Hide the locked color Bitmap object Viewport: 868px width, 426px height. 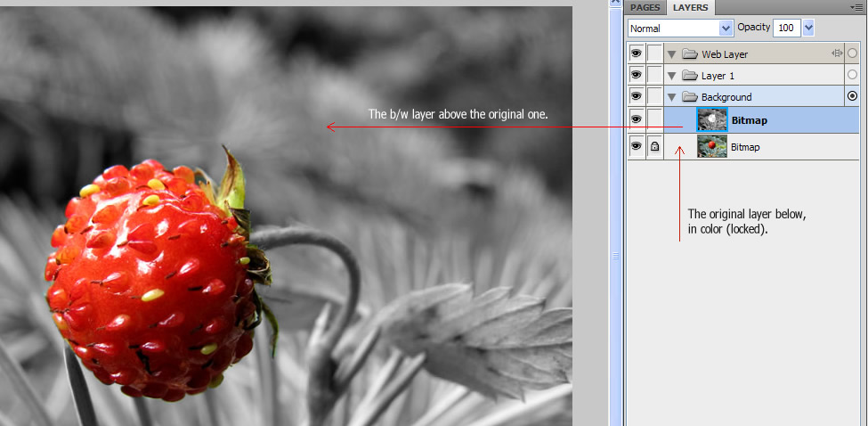click(637, 146)
